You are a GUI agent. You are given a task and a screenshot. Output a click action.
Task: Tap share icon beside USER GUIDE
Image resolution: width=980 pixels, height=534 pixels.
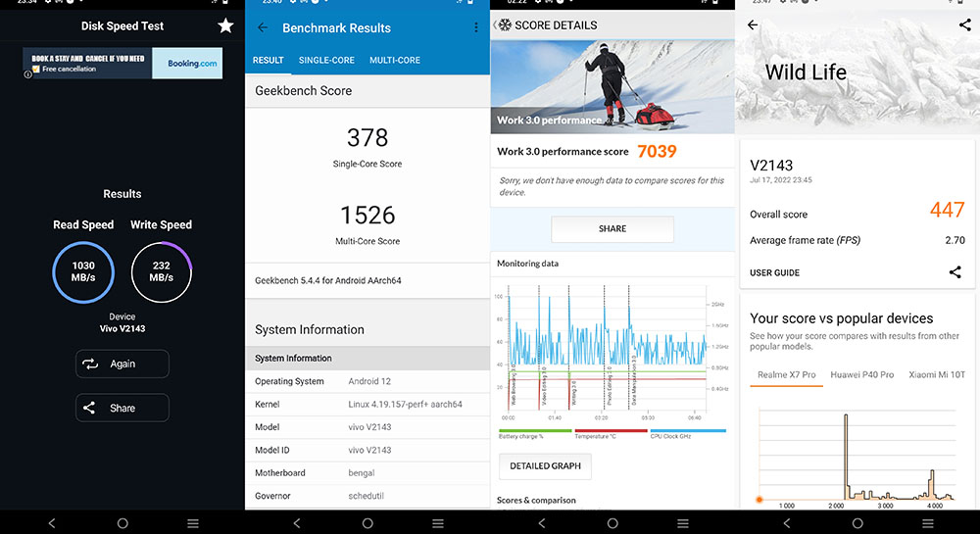pyautogui.click(x=955, y=271)
